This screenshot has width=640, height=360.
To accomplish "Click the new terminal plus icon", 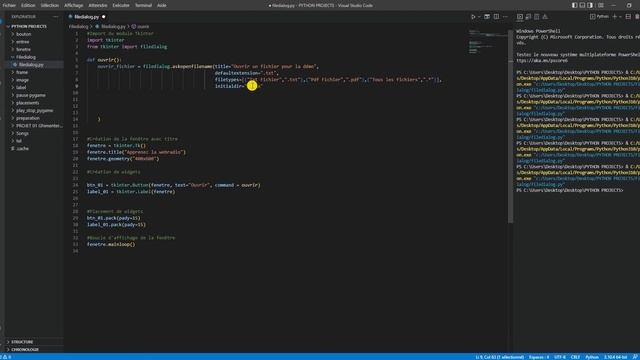I will (x=615, y=17).
